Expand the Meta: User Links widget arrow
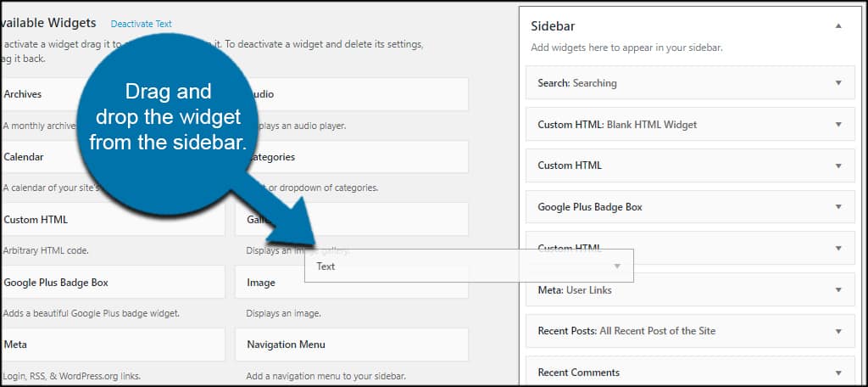Image resolution: width=868 pixels, height=387 pixels. click(x=838, y=290)
